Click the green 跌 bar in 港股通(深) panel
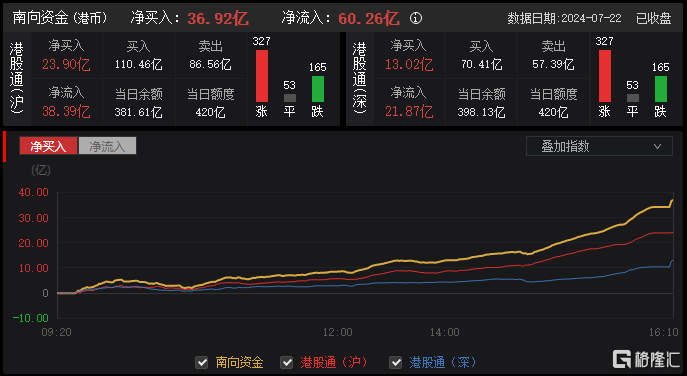This screenshot has height=376, width=687. click(x=661, y=89)
